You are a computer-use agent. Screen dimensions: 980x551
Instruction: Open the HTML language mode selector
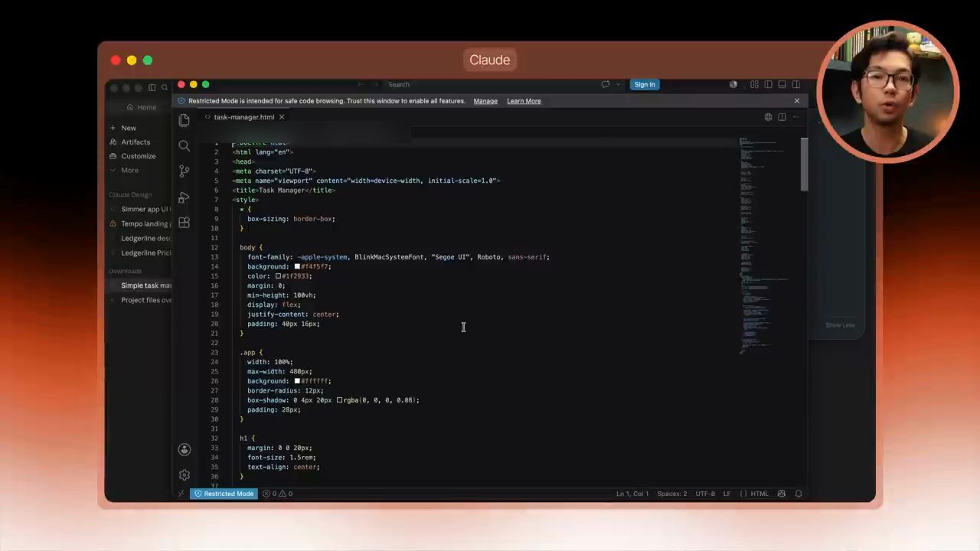[x=759, y=494]
